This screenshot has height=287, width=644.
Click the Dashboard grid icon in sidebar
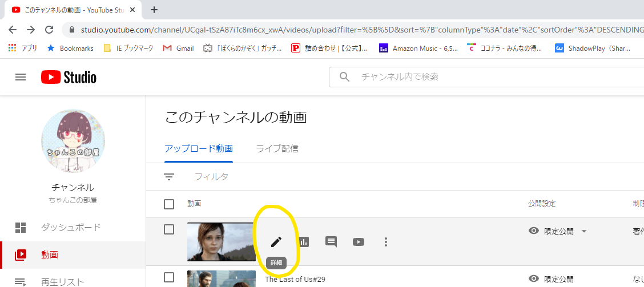(21, 228)
